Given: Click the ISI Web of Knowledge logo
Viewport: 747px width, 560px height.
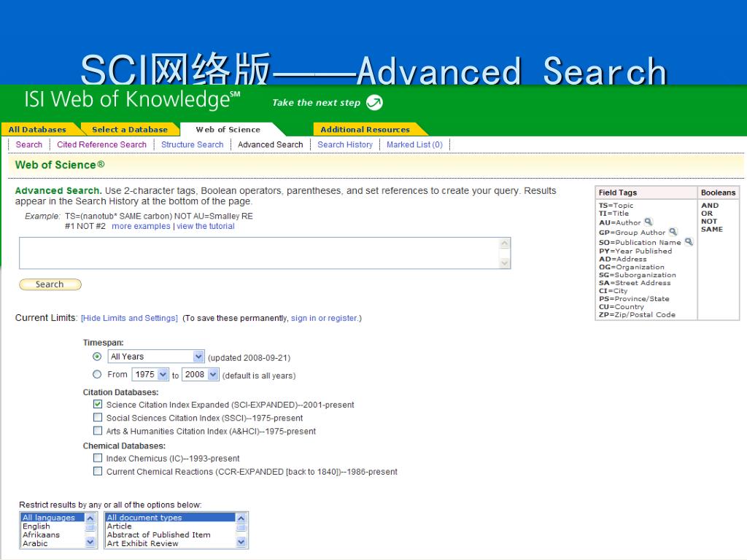Looking at the screenshot, I should [132, 99].
